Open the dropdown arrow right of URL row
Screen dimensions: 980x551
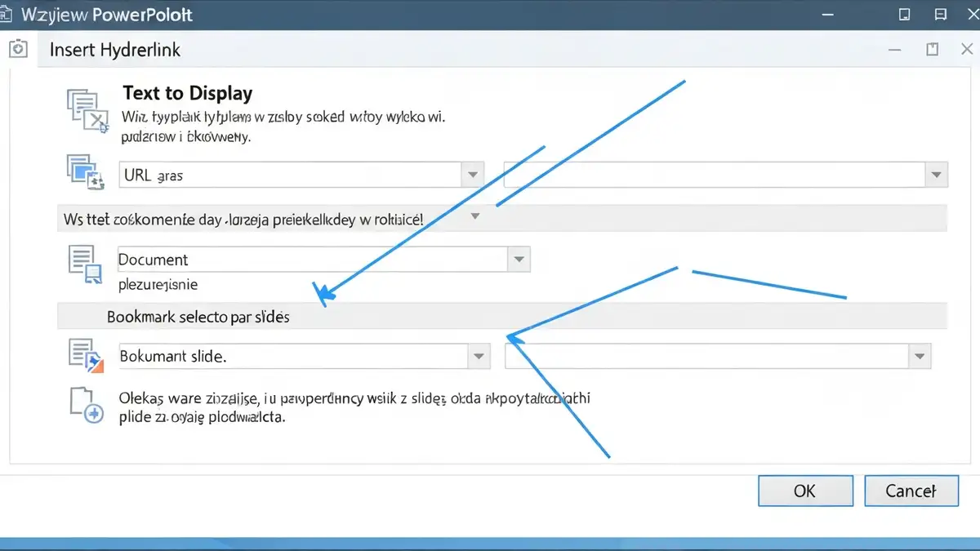point(936,176)
